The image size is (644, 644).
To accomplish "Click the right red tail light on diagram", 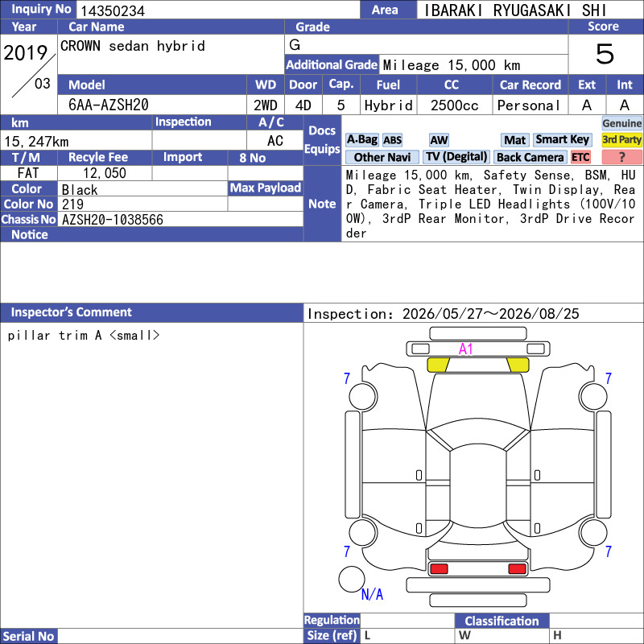I will 517,569.
